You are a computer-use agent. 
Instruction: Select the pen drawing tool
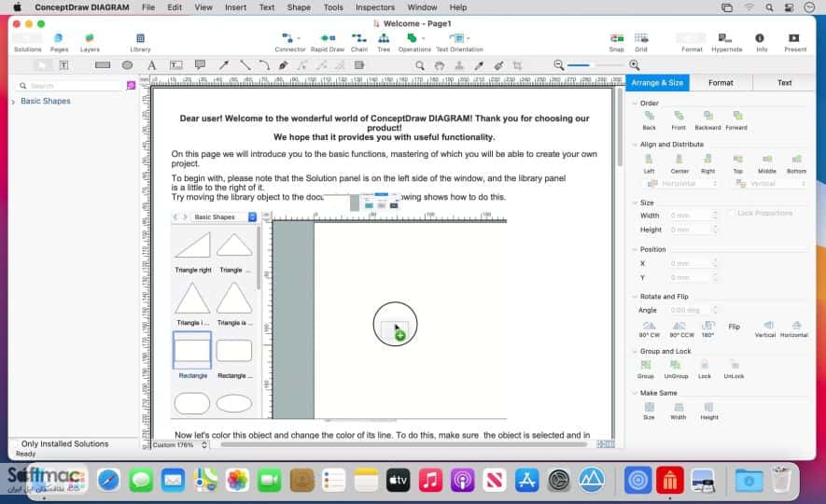[284, 65]
